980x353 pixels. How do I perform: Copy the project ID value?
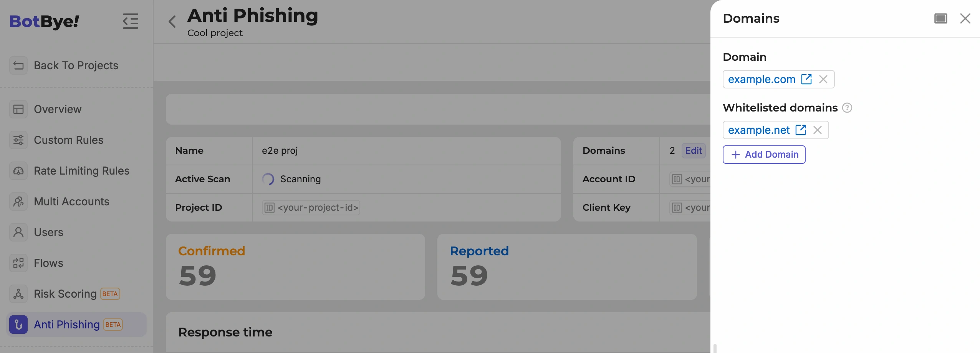pyautogui.click(x=311, y=208)
